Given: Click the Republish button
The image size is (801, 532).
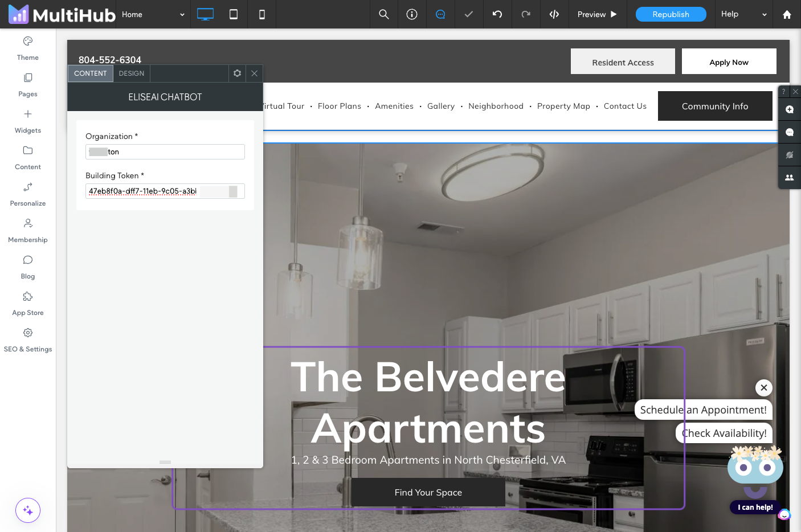Looking at the screenshot, I should pyautogui.click(x=671, y=14).
